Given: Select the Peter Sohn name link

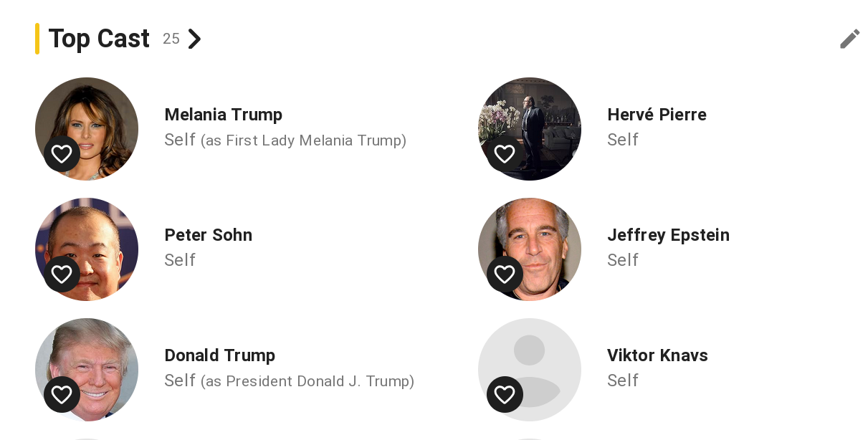Looking at the screenshot, I should [208, 235].
